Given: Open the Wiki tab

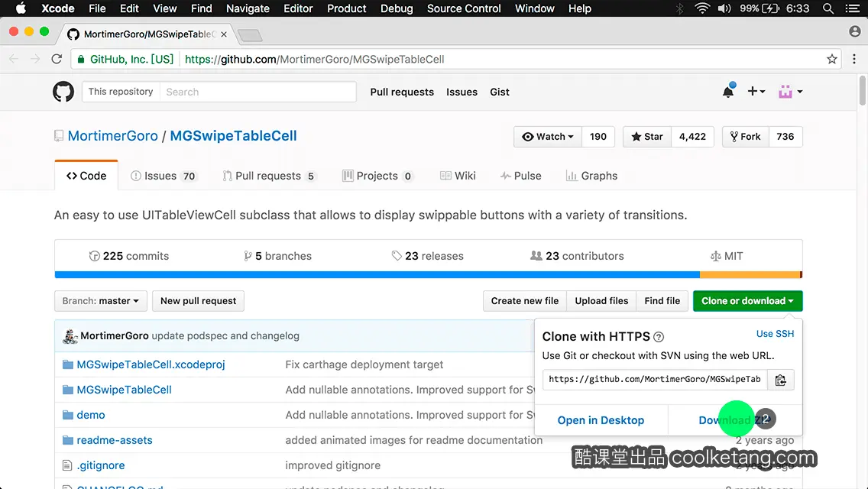Looking at the screenshot, I should point(458,176).
